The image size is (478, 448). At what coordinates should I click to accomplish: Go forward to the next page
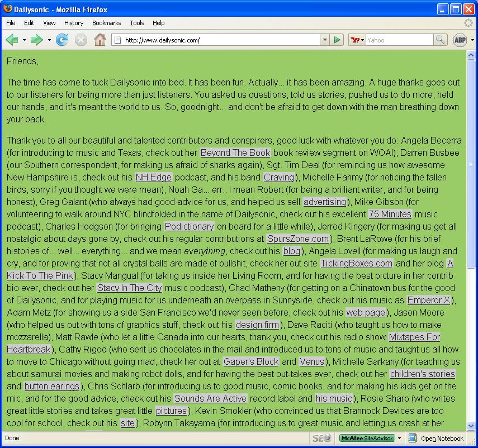36,40
